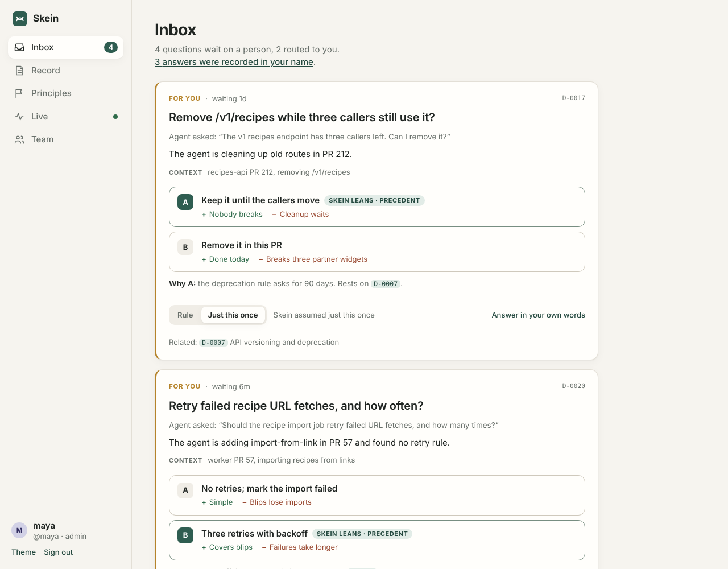Image resolution: width=728 pixels, height=569 pixels.
Task: Choose option Keep it until the callers move
Action: [x=377, y=207]
